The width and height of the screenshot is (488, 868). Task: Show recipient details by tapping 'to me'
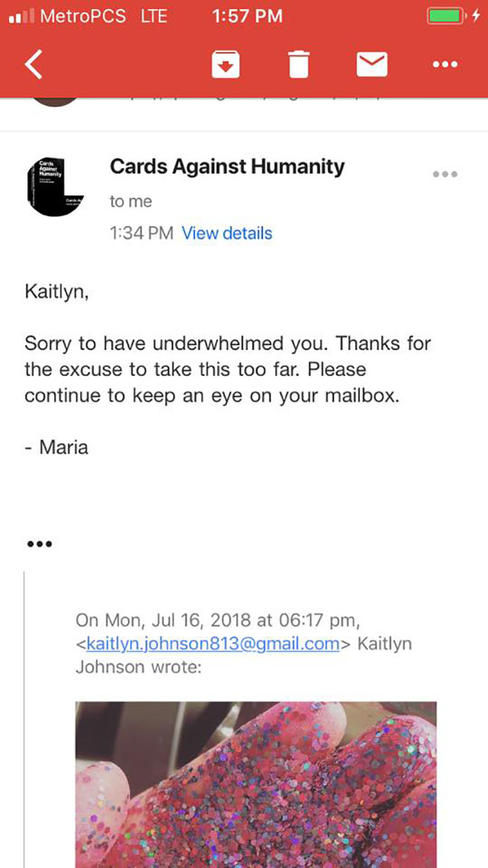(x=128, y=201)
